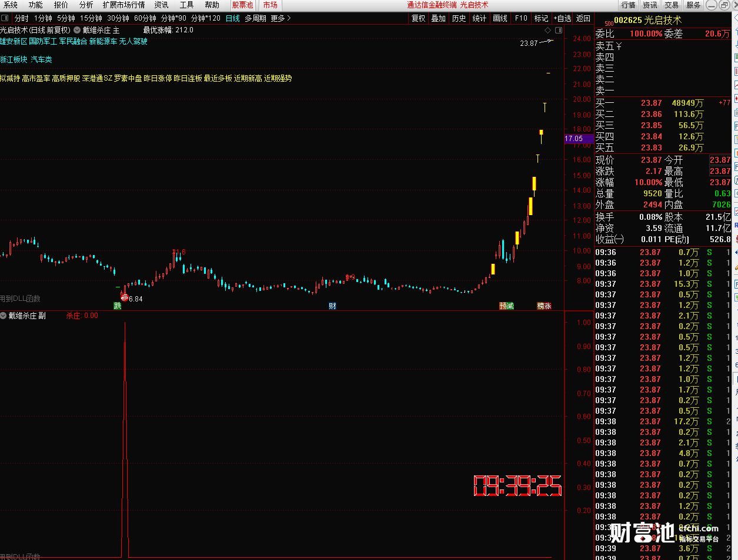This screenshot has width=738, height=560.
Task: Expand the 戴维杀庄 主 indicator dropdown
Action: tap(77, 30)
